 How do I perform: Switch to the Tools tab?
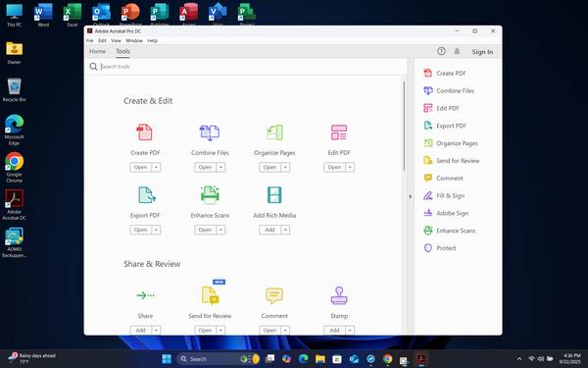122,51
